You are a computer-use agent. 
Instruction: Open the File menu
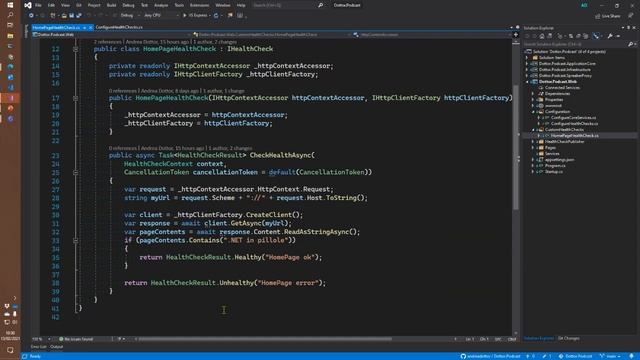tap(38, 5)
